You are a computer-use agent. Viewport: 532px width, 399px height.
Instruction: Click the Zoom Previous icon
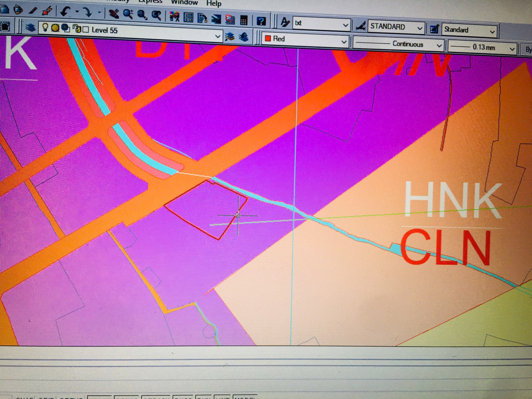tap(156, 15)
